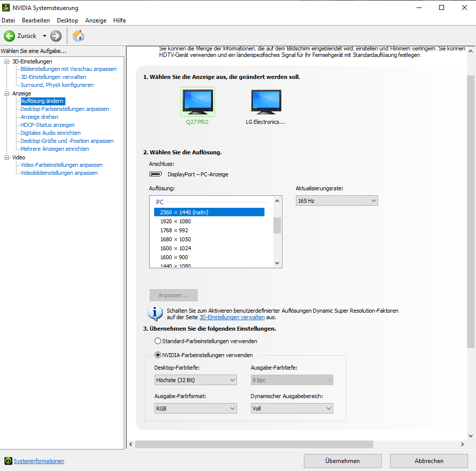
Task: Open Desktop-Farbeinstellungen anpassen
Action: pos(65,109)
